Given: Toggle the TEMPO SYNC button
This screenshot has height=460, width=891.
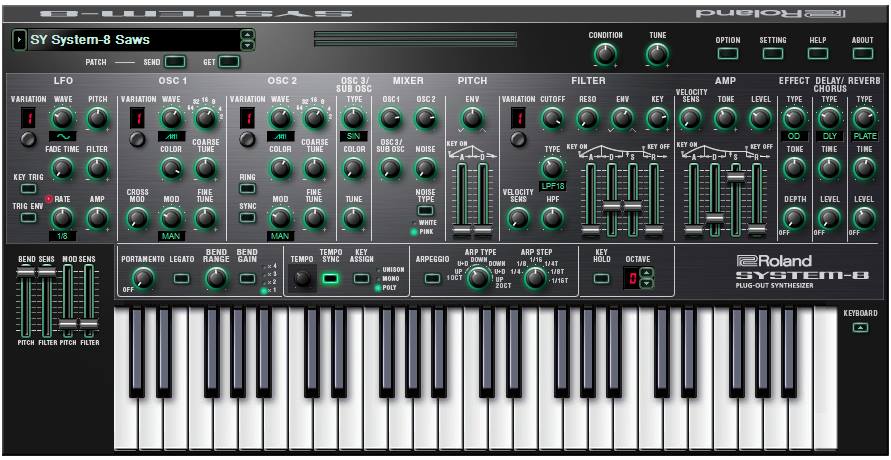Looking at the screenshot, I should coord(330,278).
